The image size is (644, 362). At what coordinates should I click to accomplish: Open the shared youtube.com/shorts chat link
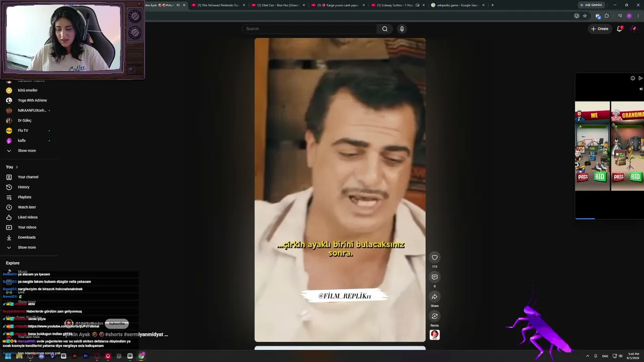tap(63, 326)
